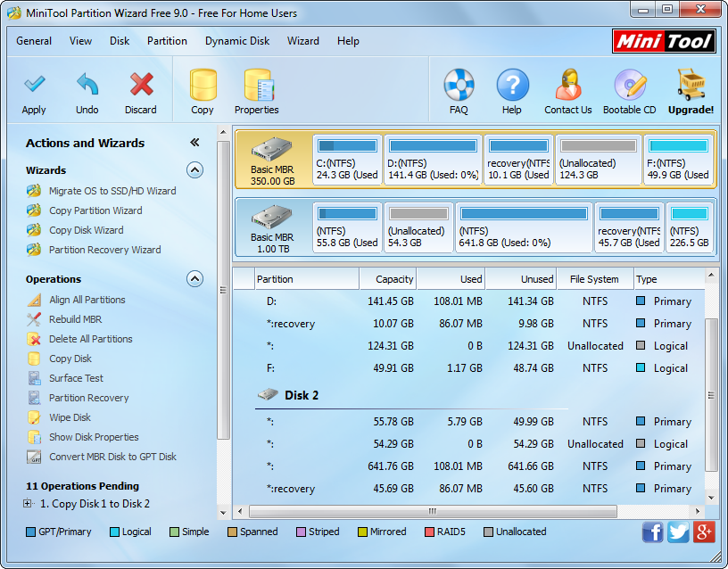The width and height of the screenshot is (728, 569).
Task: Open the FAQ lifebuoy icon
Action: [459, 85]
